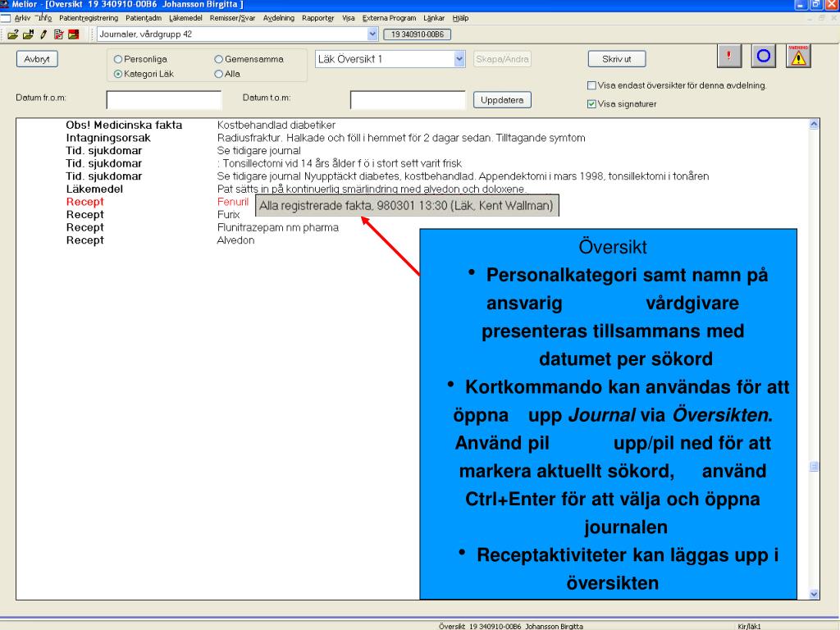Click the Furix prescription entry
840x630 pixels.
coord(228,215)
